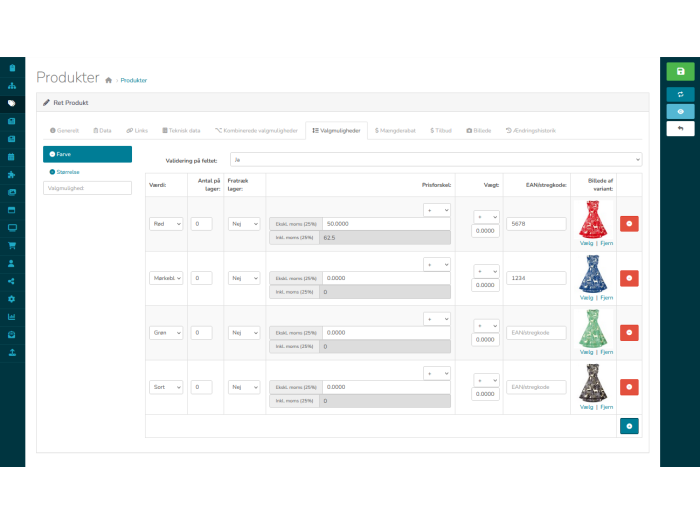Open the chart statistics sidebar icon

(x=12, y=317)
